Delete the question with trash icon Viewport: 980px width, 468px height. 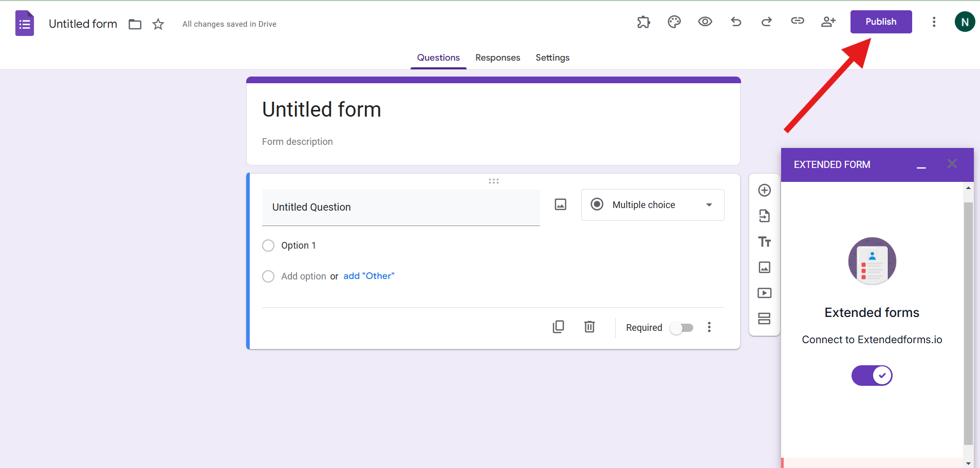tap(589, 327)
